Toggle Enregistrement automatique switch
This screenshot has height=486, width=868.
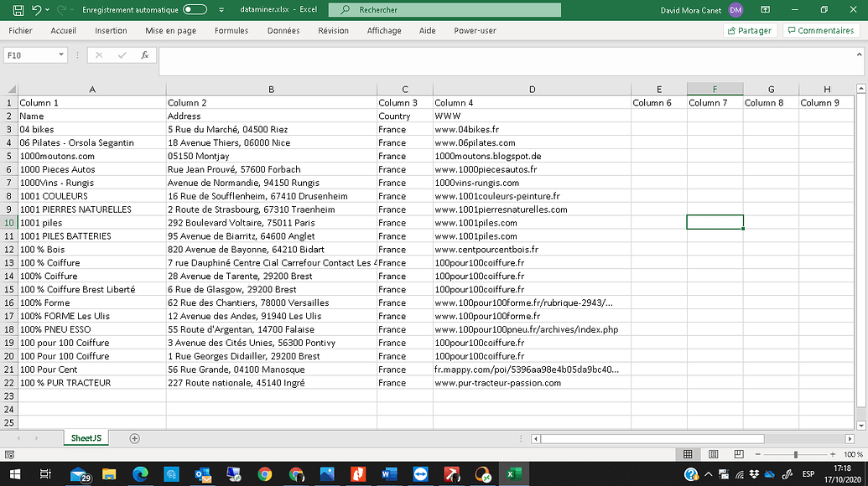[x=195, y=9]
